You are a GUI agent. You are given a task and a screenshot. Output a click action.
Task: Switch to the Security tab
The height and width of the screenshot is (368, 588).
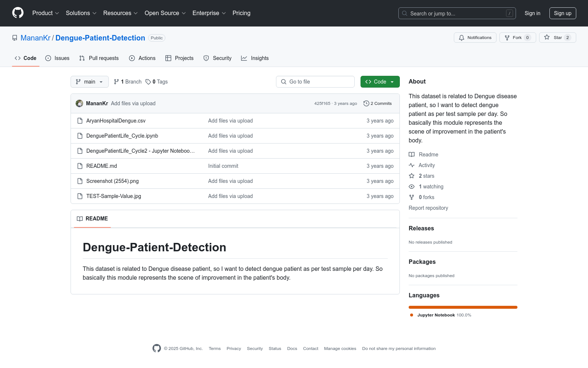click(218, 58)
